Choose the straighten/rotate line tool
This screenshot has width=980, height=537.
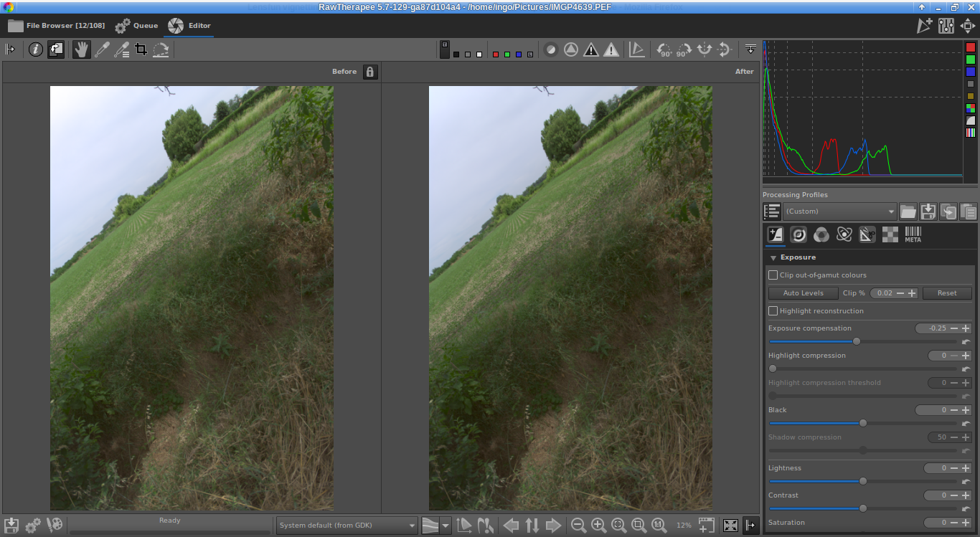tap(161, 49)
